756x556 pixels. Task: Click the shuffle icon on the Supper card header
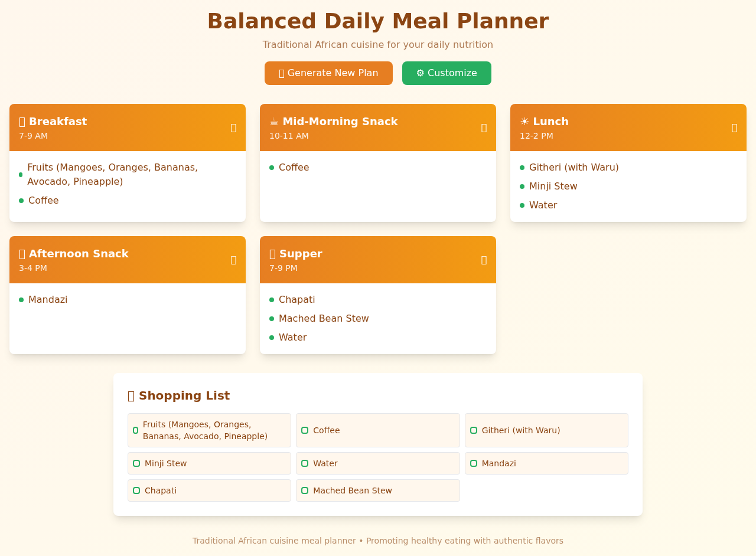pyautogui.click(x=484, y=260)
